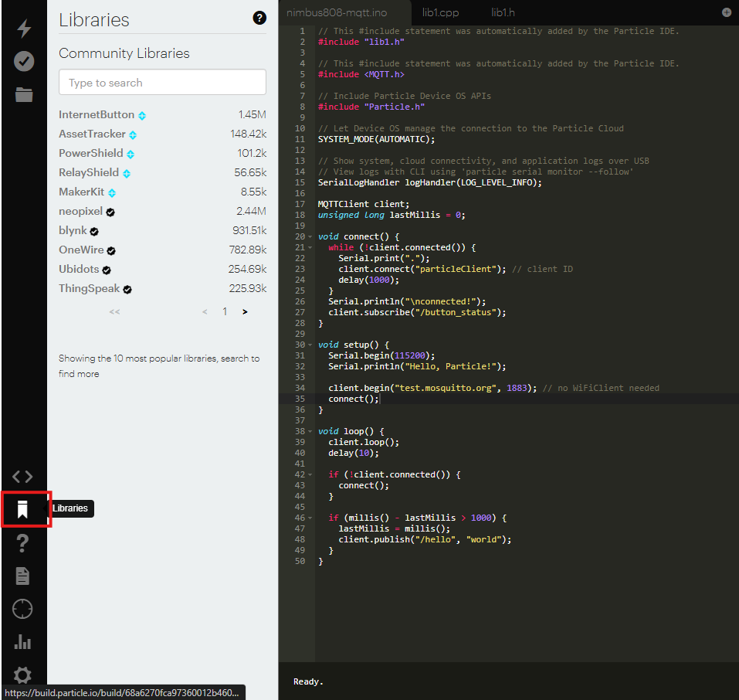Open the MakerKit library
This screenshot has width=739, height=700.
82,192
